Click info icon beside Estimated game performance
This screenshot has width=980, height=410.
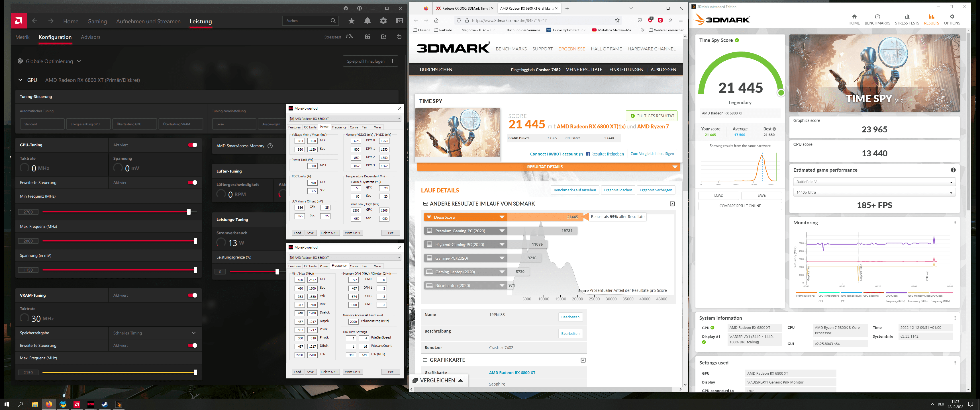[953, 170]
